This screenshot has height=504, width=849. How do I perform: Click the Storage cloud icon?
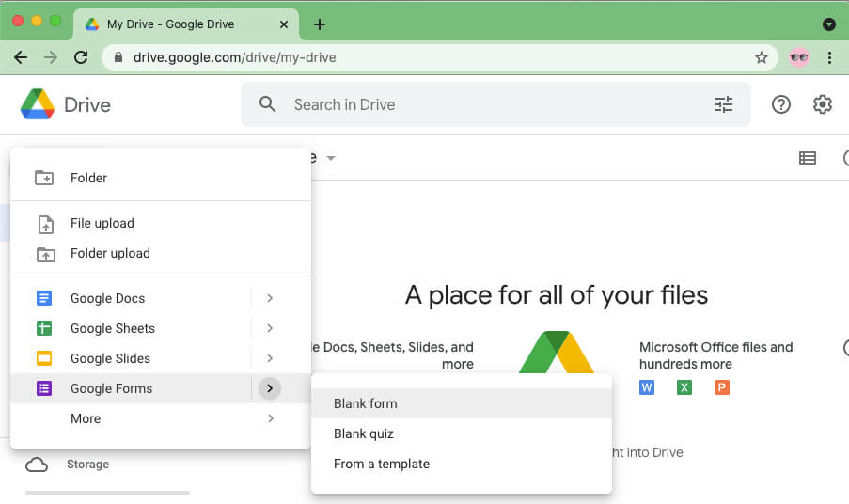(37, 465)
